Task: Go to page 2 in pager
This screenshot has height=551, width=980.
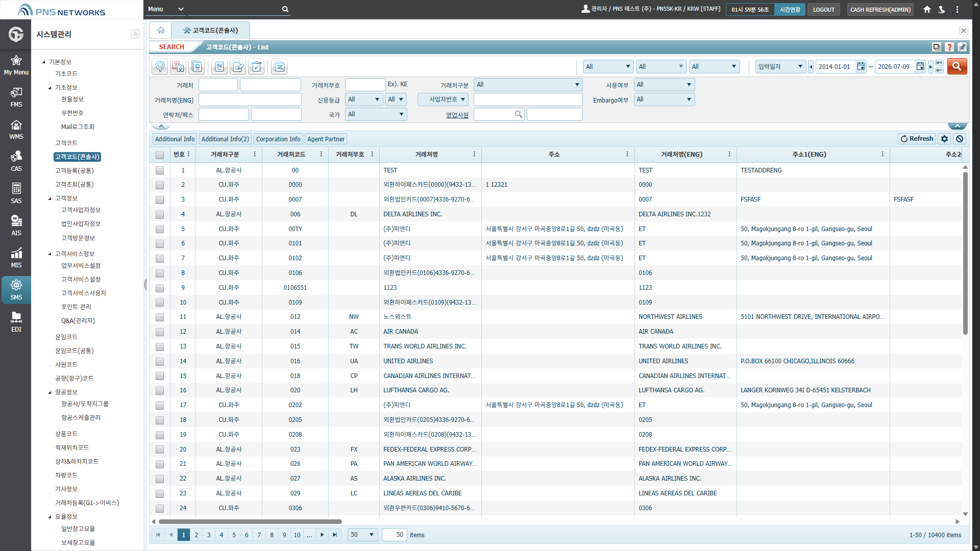Action: coord(196,535)
